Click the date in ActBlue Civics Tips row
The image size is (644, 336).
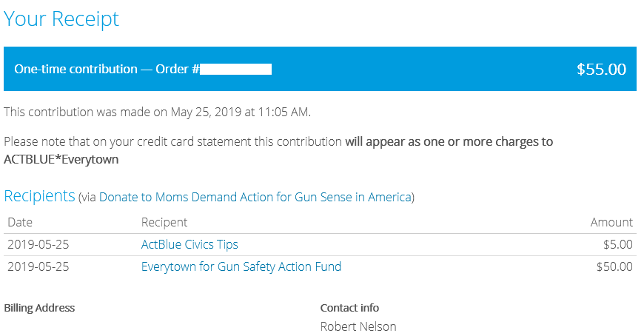(38, 244)
